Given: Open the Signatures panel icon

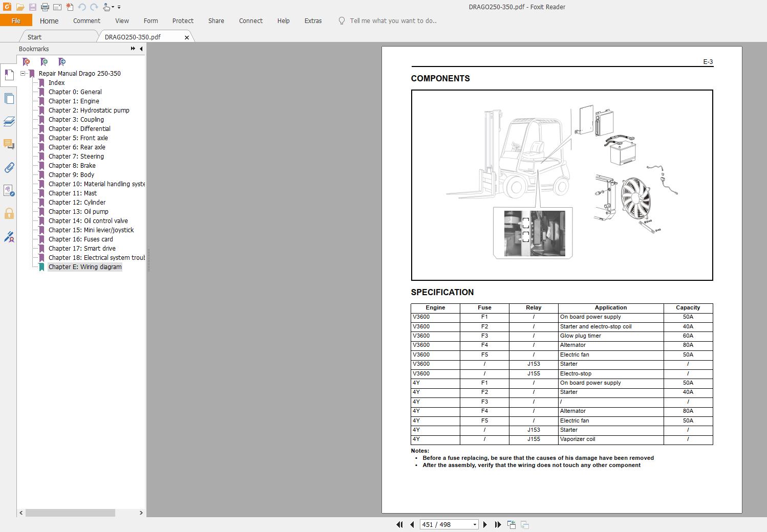Looking at the screenshot, I should point(9,191).
